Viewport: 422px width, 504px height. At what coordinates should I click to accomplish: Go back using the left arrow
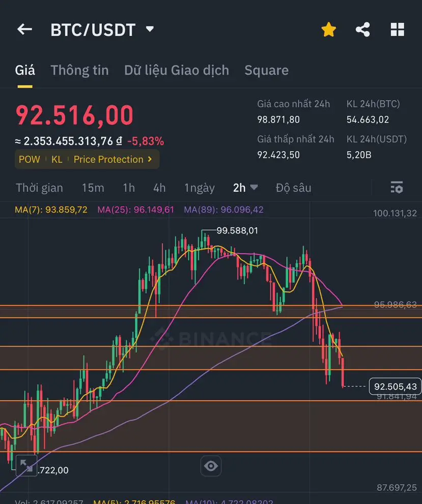(24, 29)
